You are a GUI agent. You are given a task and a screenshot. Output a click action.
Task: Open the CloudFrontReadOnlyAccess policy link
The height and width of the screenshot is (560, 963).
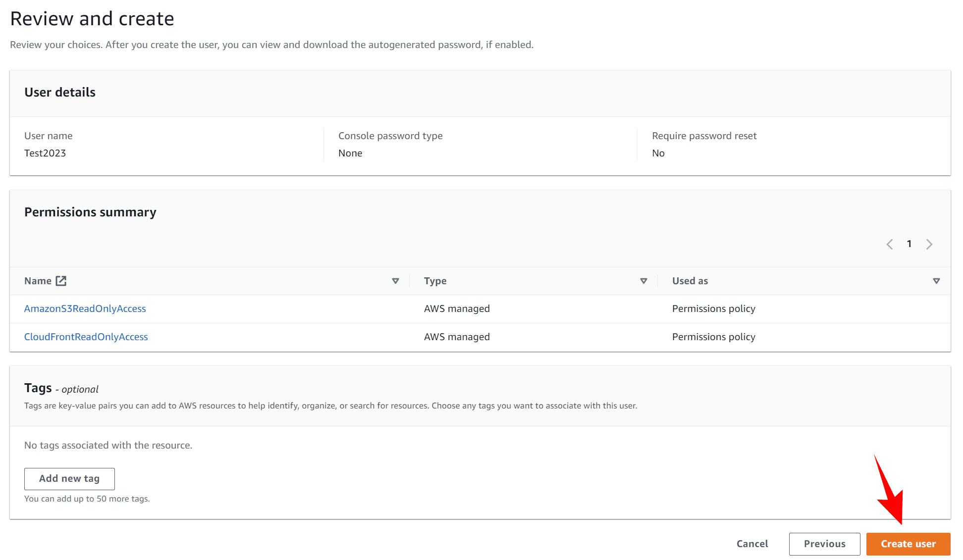pos(86,337)
